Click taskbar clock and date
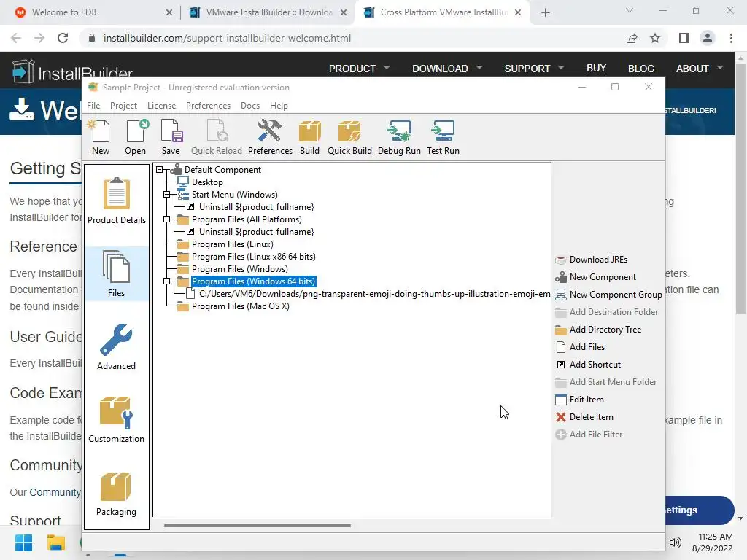Viewport: 747px width, 560px height. pos(713,542)
